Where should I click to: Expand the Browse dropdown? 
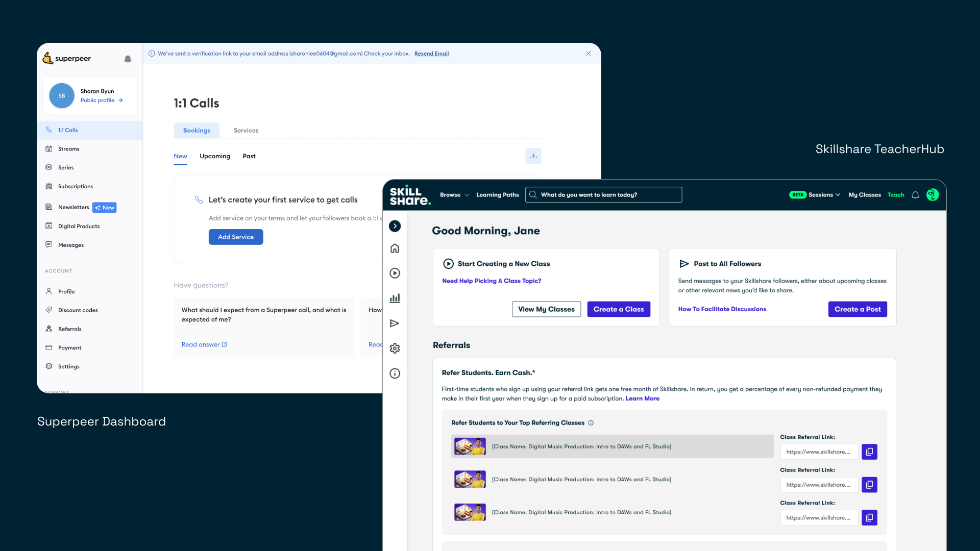pyautogui.click(x=454, y=195)
